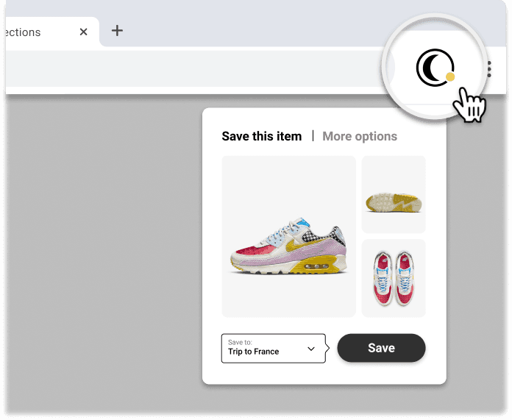Click the yellow notification dot on extension
Viewport: 512px width, 420px height.
[x=450, y=76]
